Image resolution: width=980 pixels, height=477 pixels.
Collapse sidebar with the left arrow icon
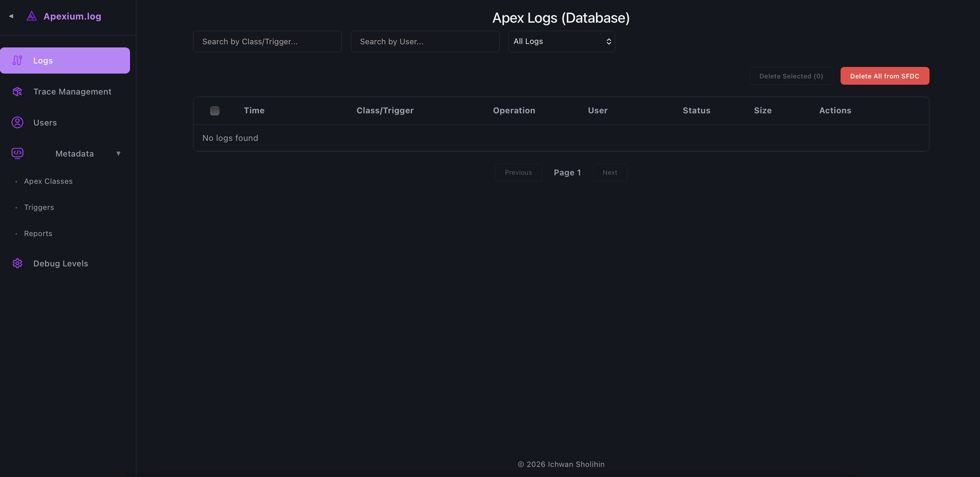pos(11,16)
